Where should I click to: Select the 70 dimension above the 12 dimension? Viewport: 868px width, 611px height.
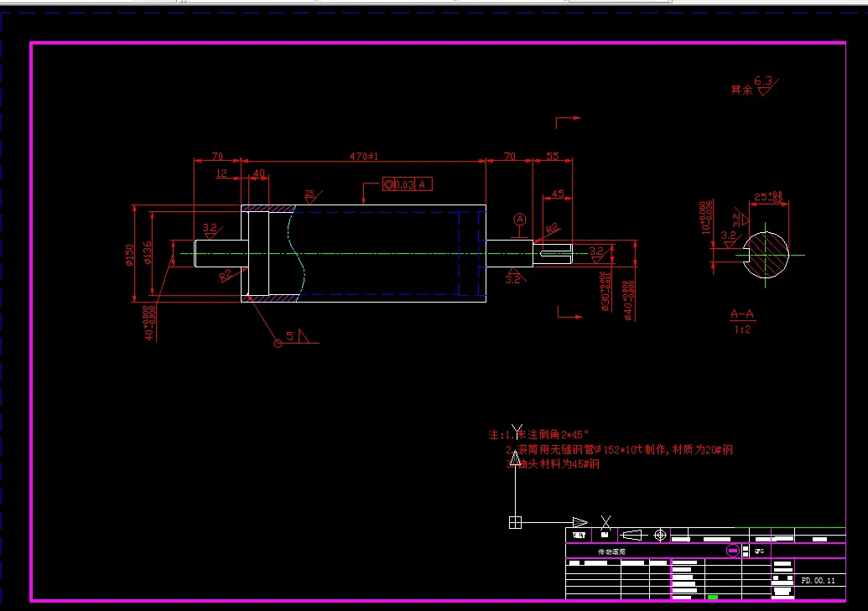[217, 156]
